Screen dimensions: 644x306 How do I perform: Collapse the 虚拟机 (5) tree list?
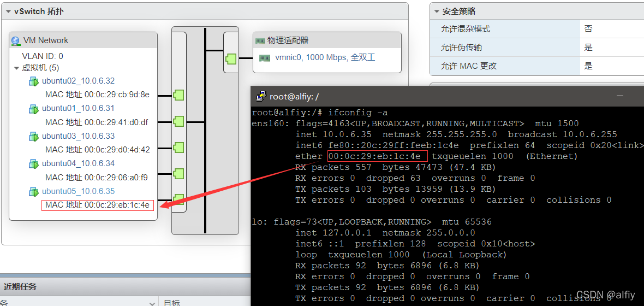17,68
